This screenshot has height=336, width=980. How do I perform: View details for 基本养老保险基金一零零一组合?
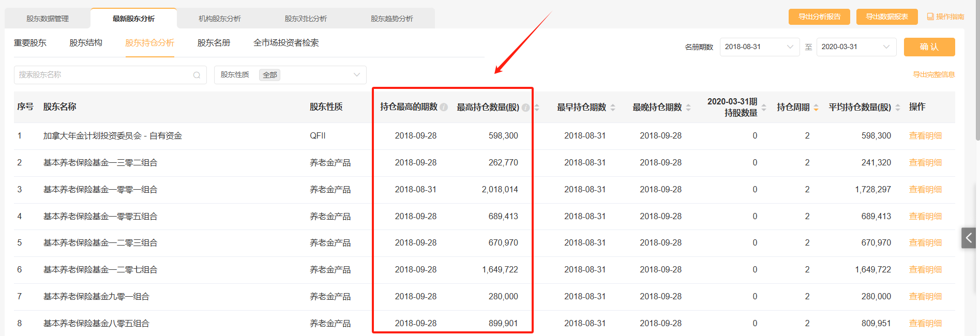(925, 190)
